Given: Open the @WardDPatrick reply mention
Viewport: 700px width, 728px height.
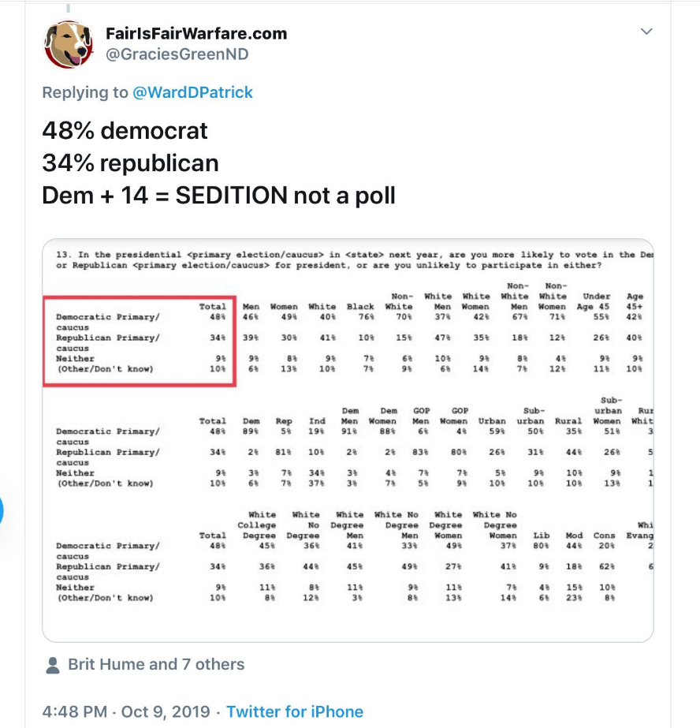Looking at the screenshot, I should point(192,92).
